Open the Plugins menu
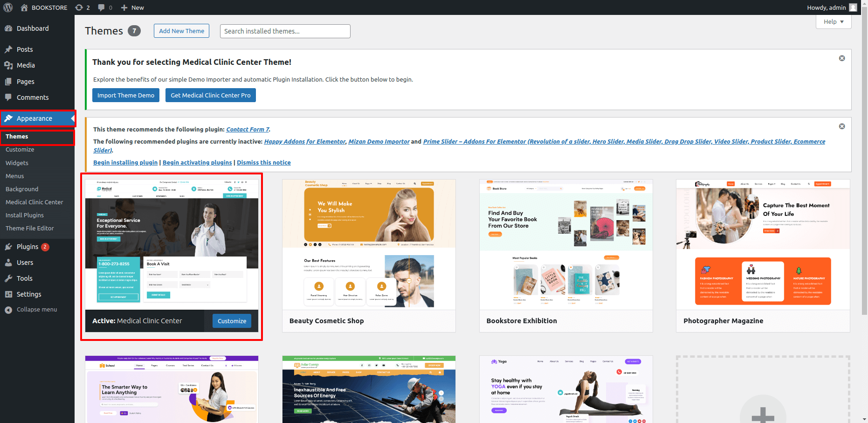Screen dimensions: 868x423 27,247
